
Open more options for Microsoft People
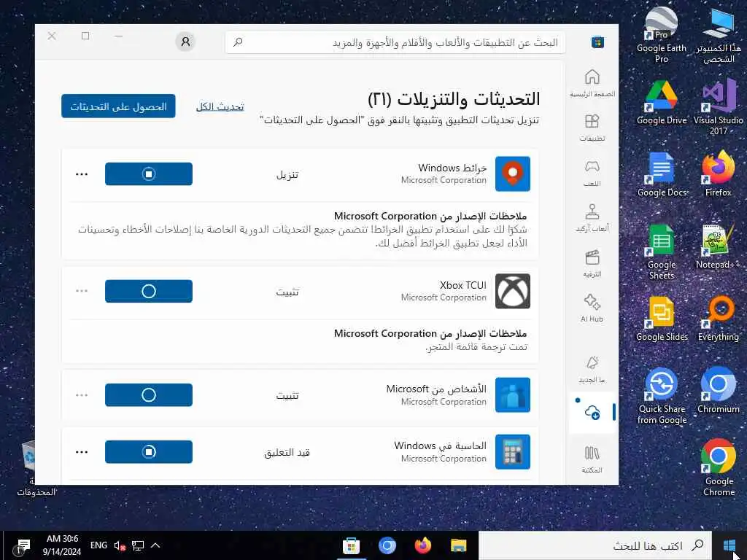82,394
